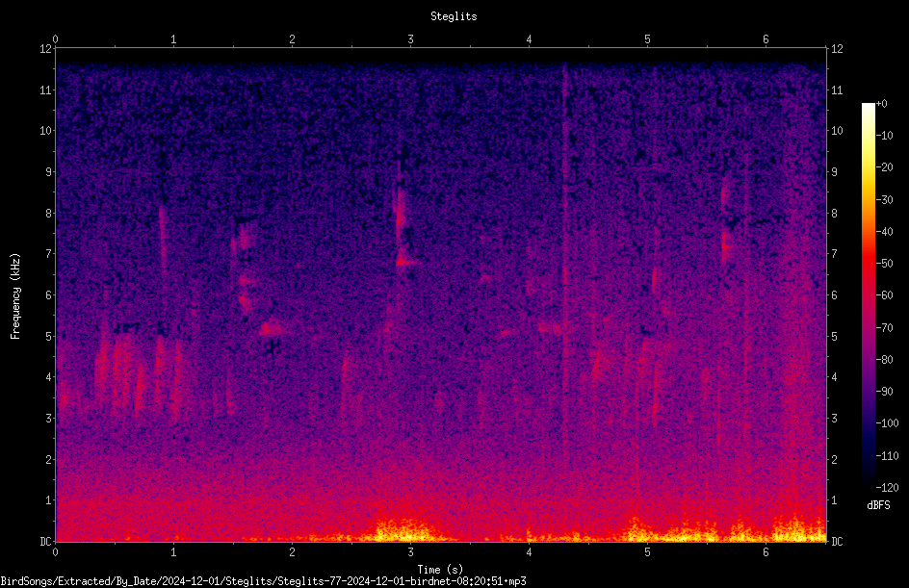Image resolution: width=909 pixels, height=588 pixels.
Task: Click the -50 level on the color scale bar
Action: 868,263
